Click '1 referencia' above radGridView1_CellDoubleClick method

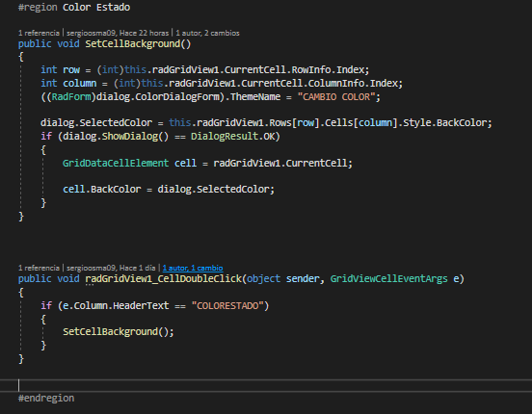(39, 268)
